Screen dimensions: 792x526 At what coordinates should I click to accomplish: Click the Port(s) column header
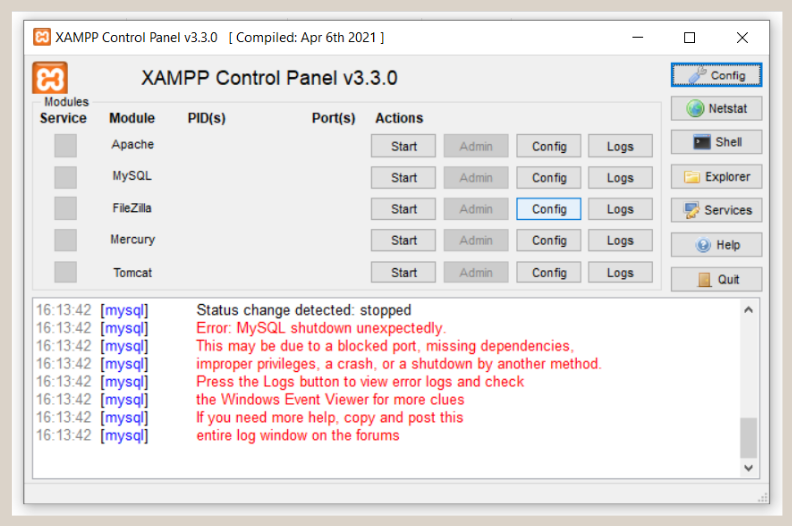(x=333, y=118)
